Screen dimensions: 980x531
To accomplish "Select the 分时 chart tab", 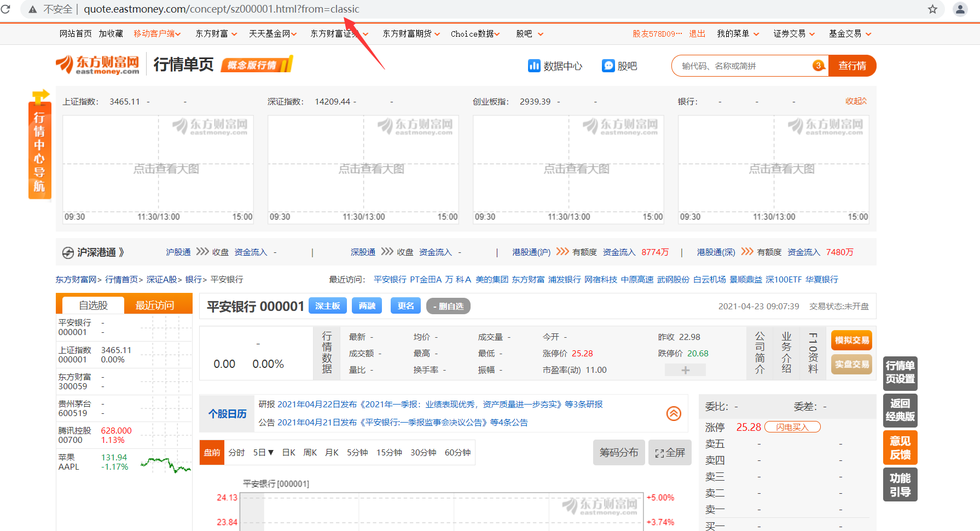I will tap(236, 453).
